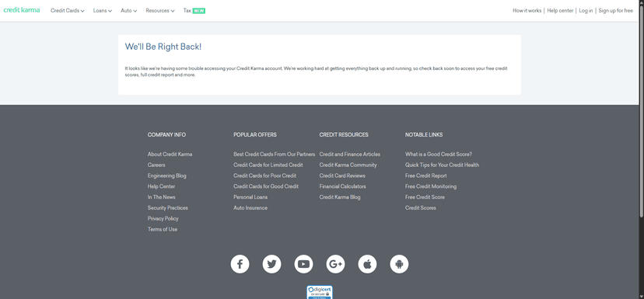Visit Credit Karma Community link
This screenshot has width=644, height=299.
coord(348,165)
